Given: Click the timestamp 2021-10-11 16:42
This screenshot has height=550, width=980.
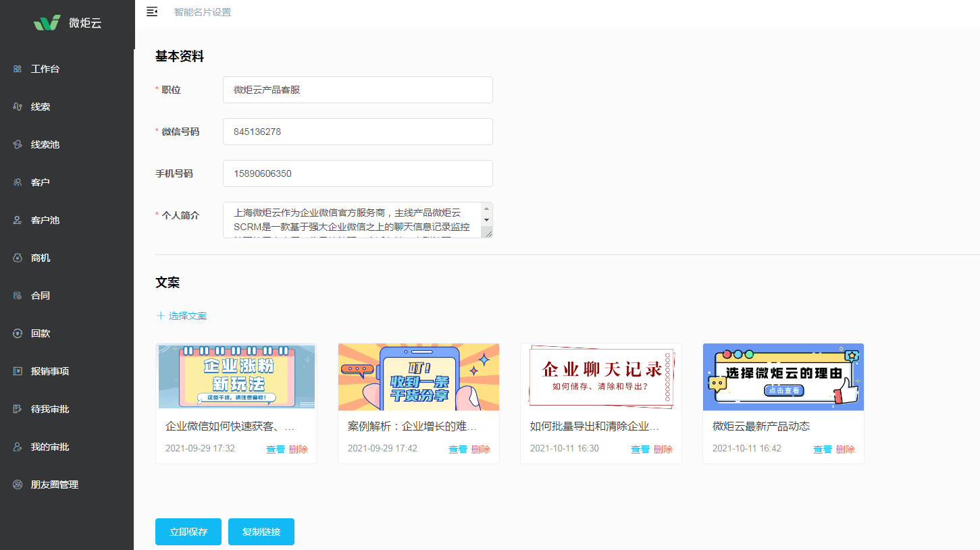Looking at the screenshot, I should coord(747,448).
